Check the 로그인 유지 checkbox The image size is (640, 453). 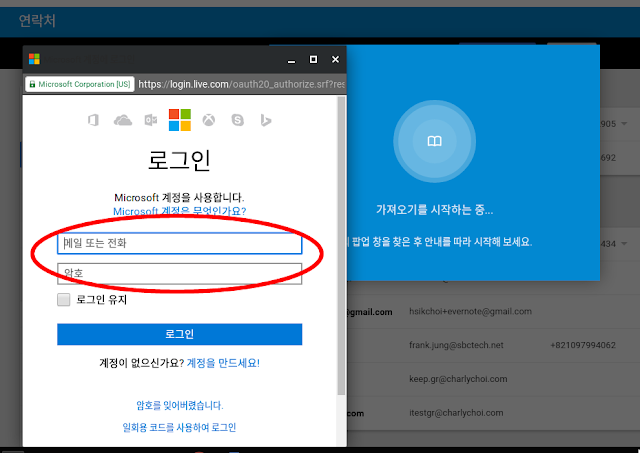[64, 300]
